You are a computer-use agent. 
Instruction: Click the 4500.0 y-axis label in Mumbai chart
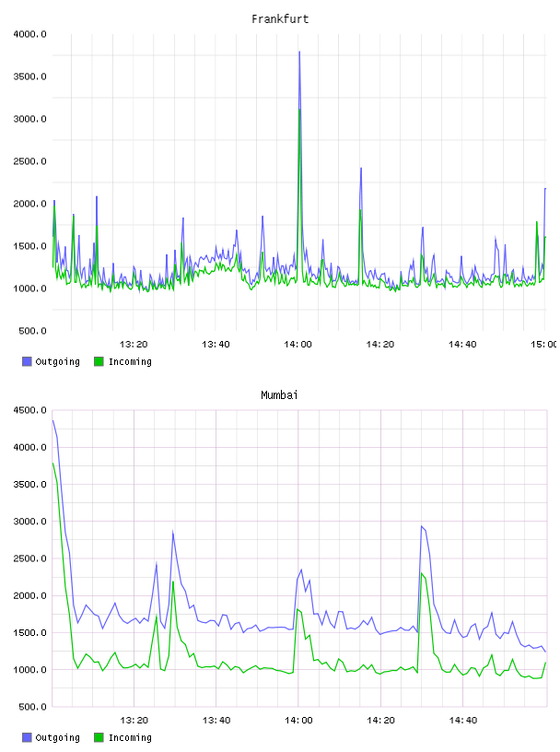pyautogui.click(x=29, y=410)
